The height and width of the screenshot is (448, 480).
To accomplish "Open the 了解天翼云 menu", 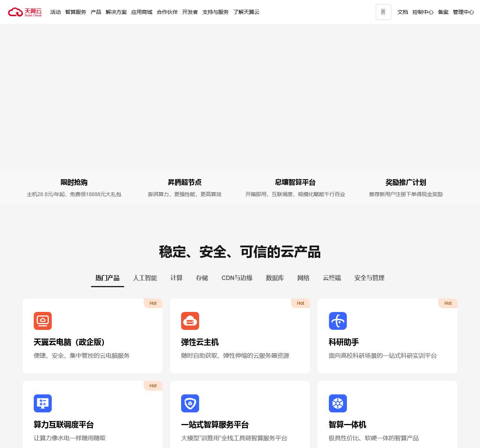I will click(246, 12).
